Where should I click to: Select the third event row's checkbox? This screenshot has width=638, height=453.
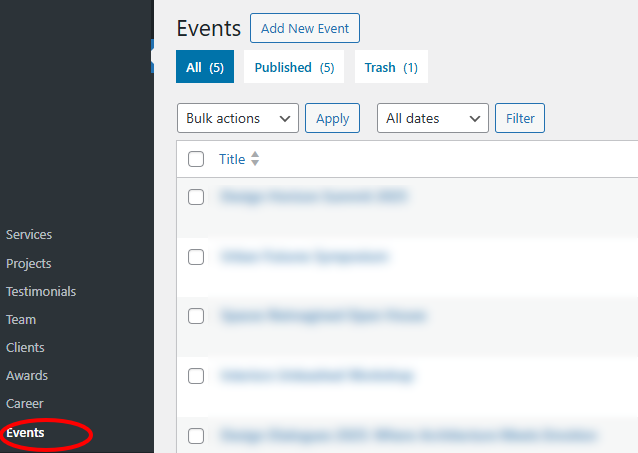pyautogui.click(x=196, y=316)
